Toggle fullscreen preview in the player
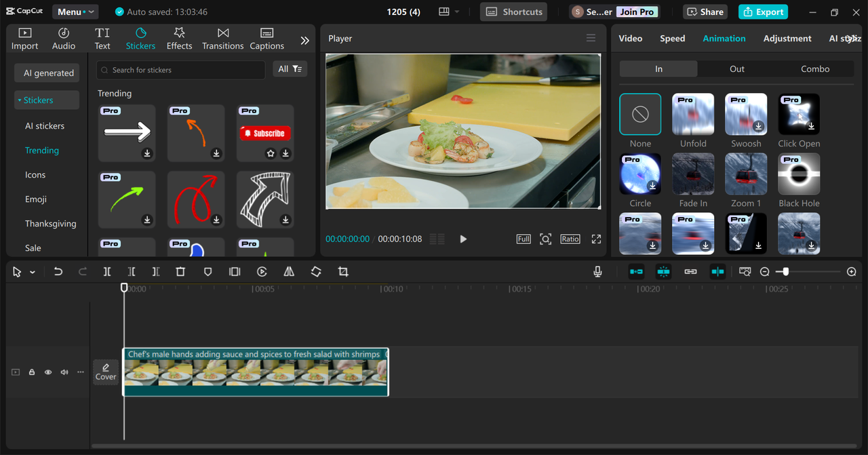The height and width of the screenshot is (455, 868). coord(596,239)
